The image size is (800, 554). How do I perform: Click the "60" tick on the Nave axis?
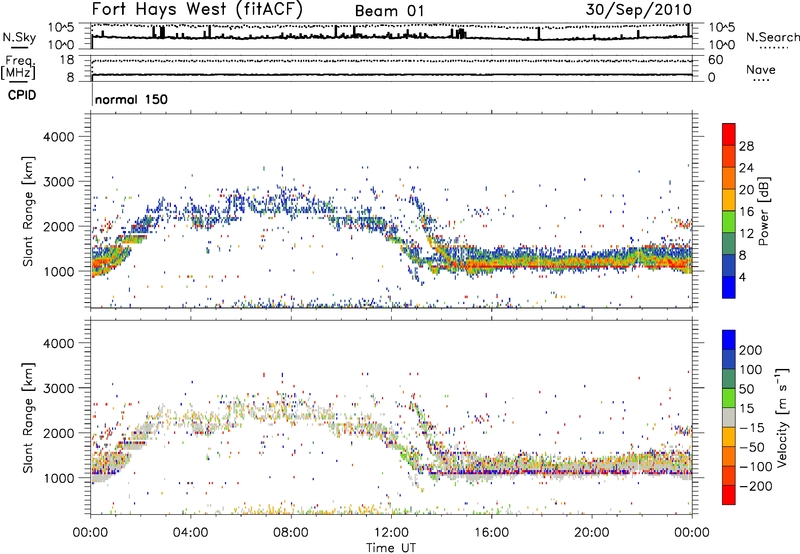[x=715, y=60]
